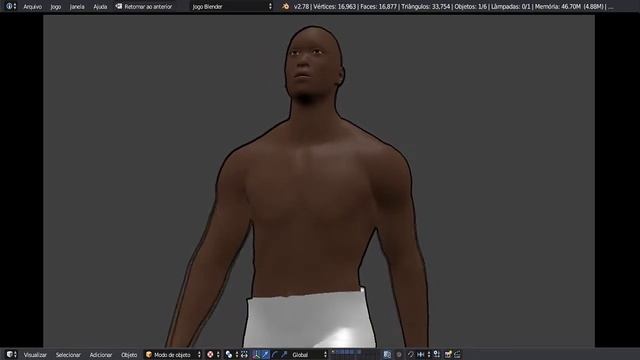Open the Selecionar menu
The image size is (640, 360).
[68, 355]
